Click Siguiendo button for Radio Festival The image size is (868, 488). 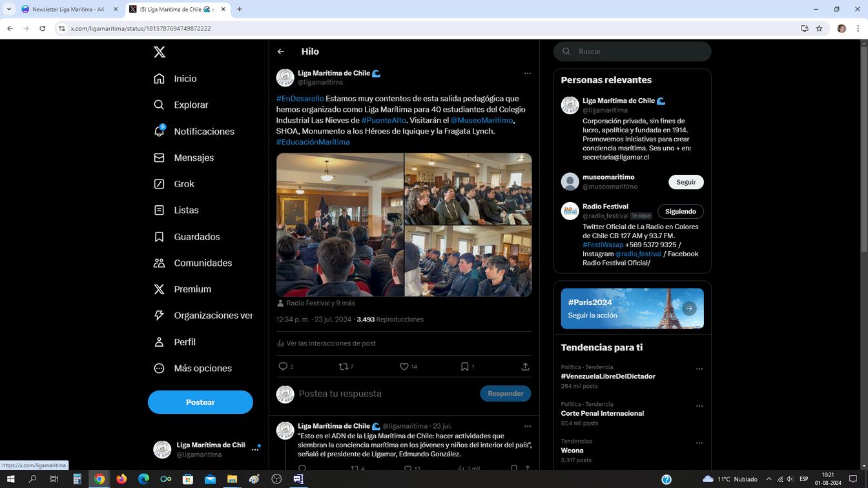681,212
